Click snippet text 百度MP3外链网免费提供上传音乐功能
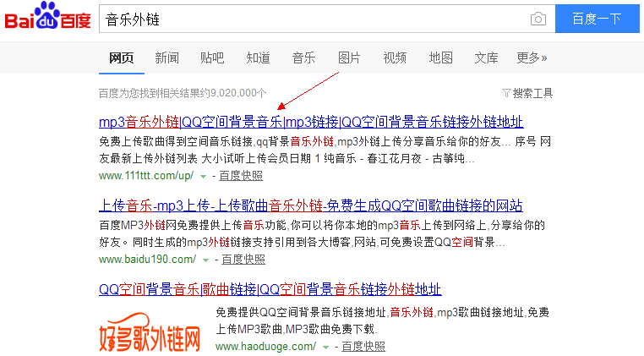 coord(193,225)
